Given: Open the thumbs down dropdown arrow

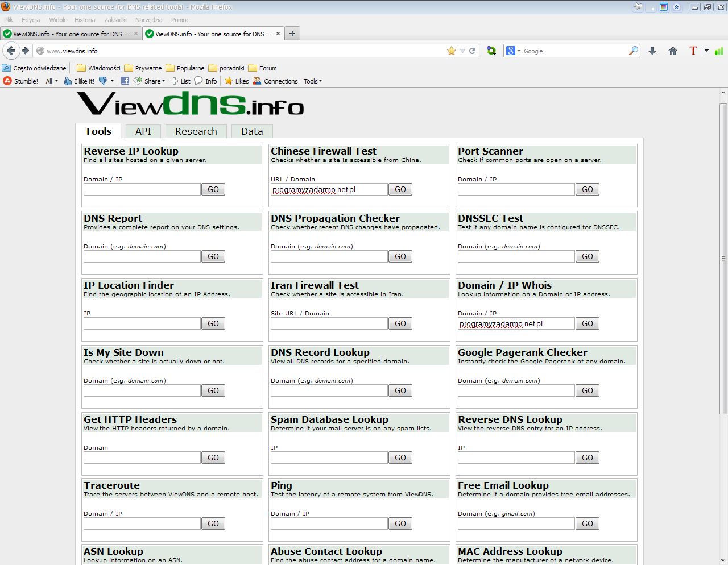Looking at the screenshot, I should [x=112, y=81].
